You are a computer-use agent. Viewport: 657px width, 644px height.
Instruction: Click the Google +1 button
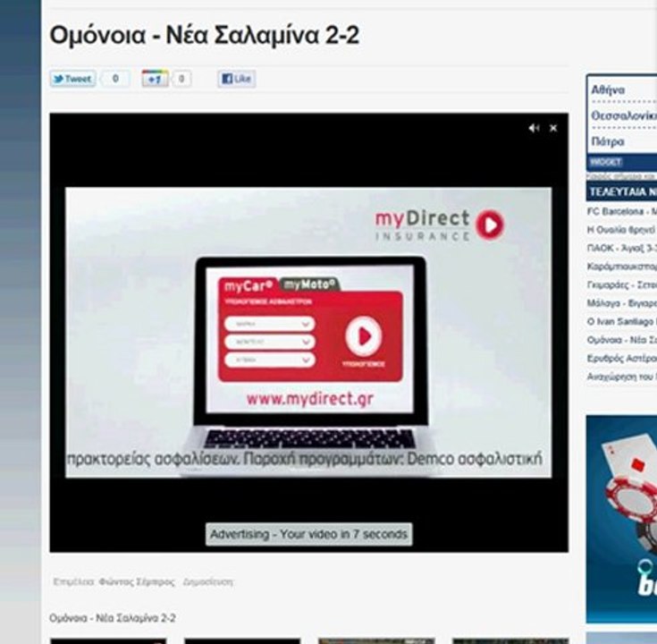point(155,79)
